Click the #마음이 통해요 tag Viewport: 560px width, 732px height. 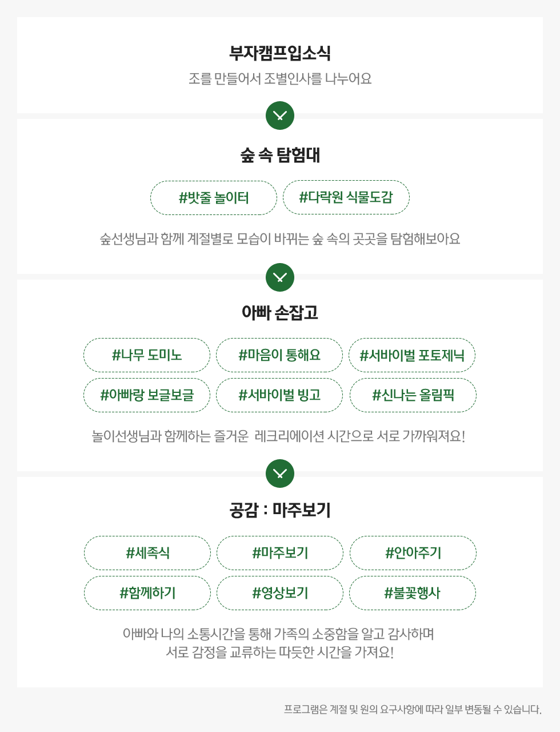[279, 355]
